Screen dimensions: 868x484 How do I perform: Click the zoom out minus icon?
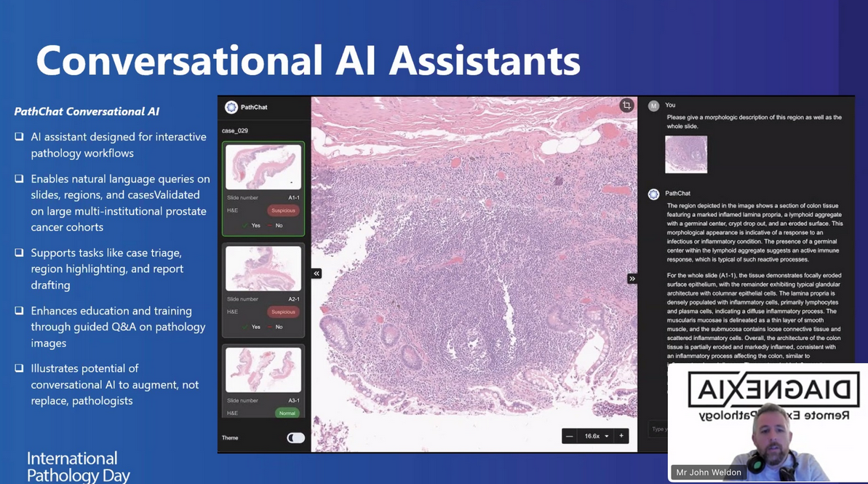(x=570, y=436)
